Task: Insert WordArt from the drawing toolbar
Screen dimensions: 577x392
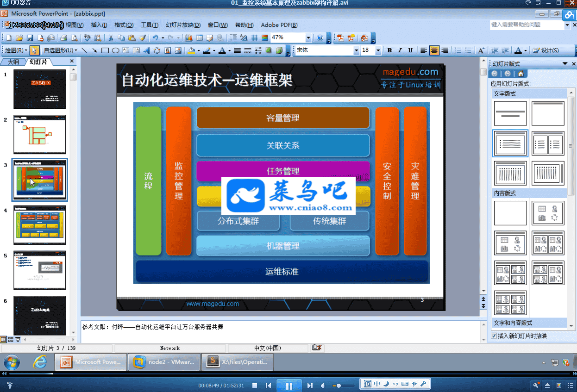Action: pyautogui.click(x=147, y=50)
